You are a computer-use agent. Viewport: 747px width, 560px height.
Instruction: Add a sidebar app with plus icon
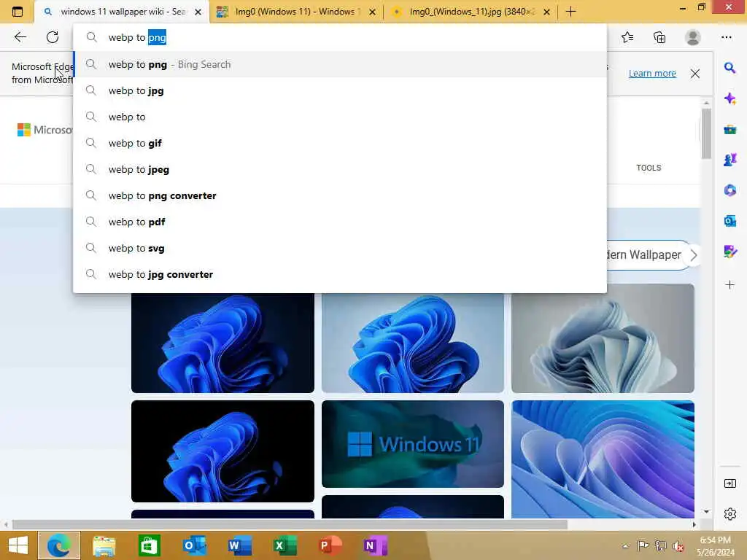[x=729, y=285]
